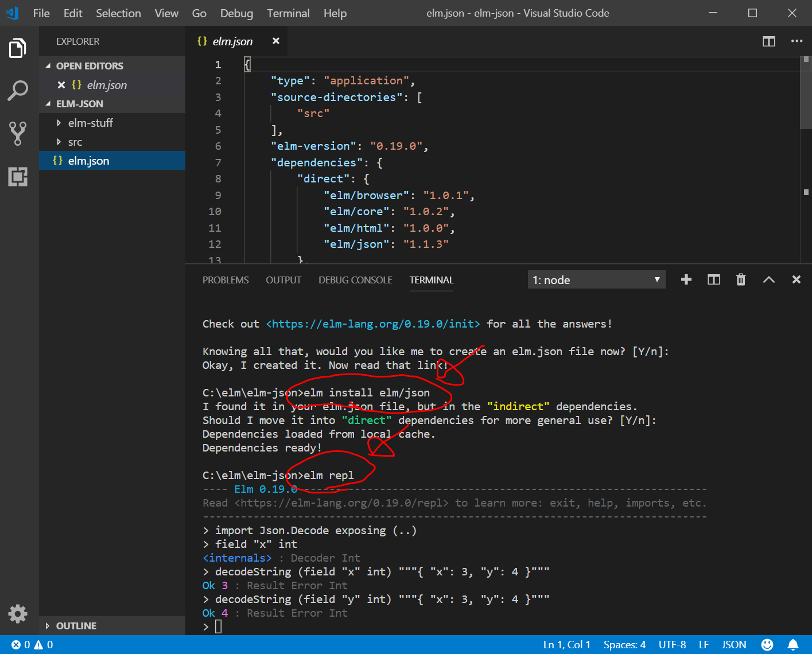
Task: Open the Go menu
Action: (199, 13)
